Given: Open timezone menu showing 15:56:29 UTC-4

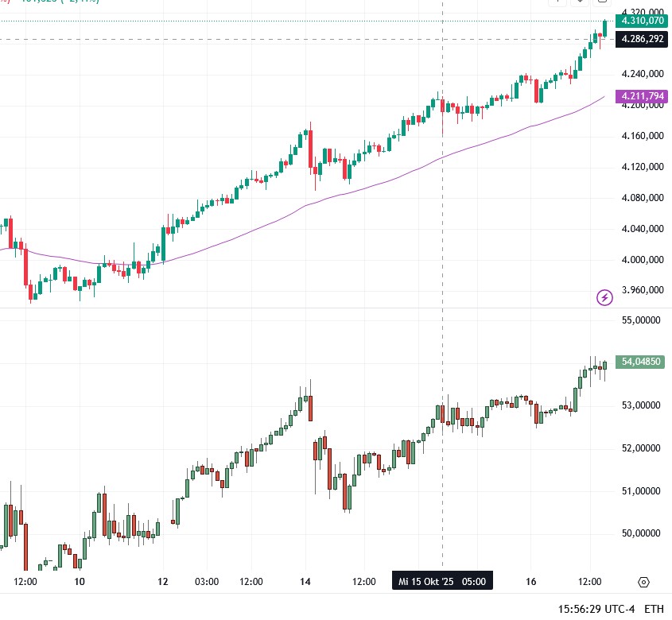Looking at the screenshot, I should point(596,609).
